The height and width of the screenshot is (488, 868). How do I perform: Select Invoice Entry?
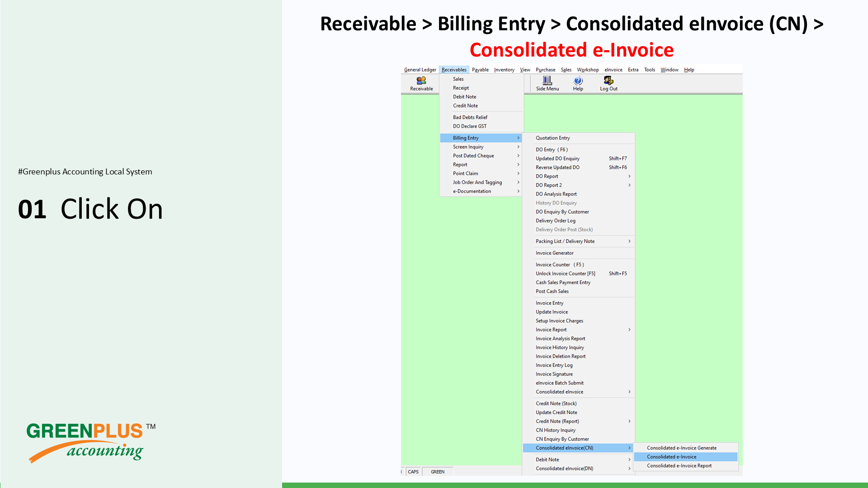(579, 303)
